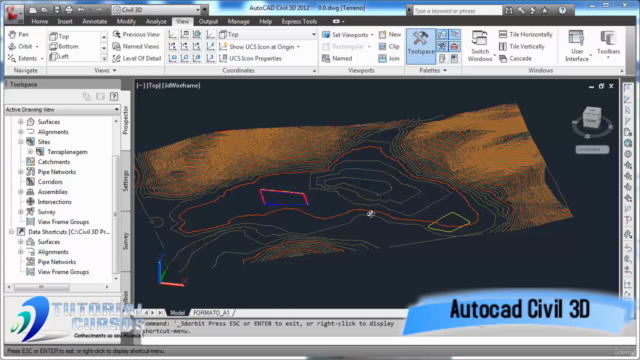
Task: Click Clip viewport button
Action: tap(389, 47)
